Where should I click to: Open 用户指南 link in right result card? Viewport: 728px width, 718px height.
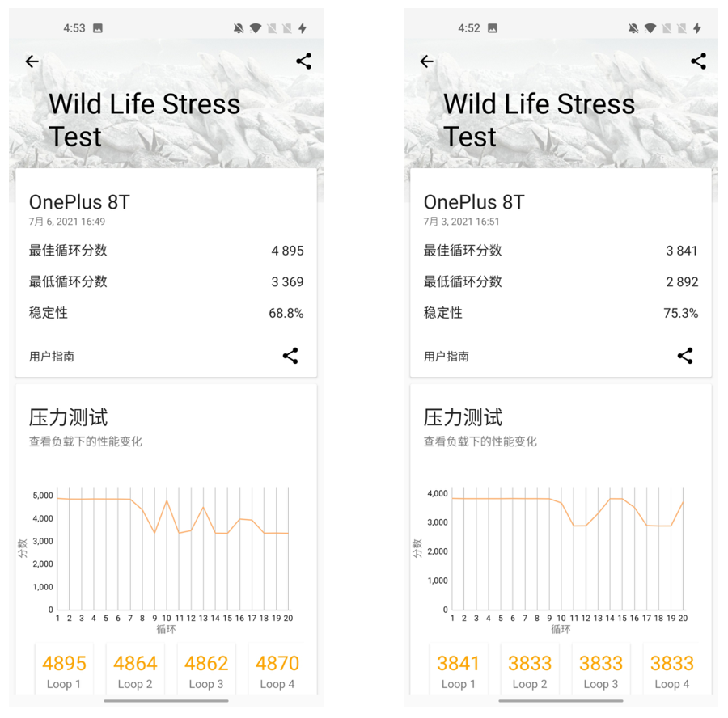click(x=447, y=357)
